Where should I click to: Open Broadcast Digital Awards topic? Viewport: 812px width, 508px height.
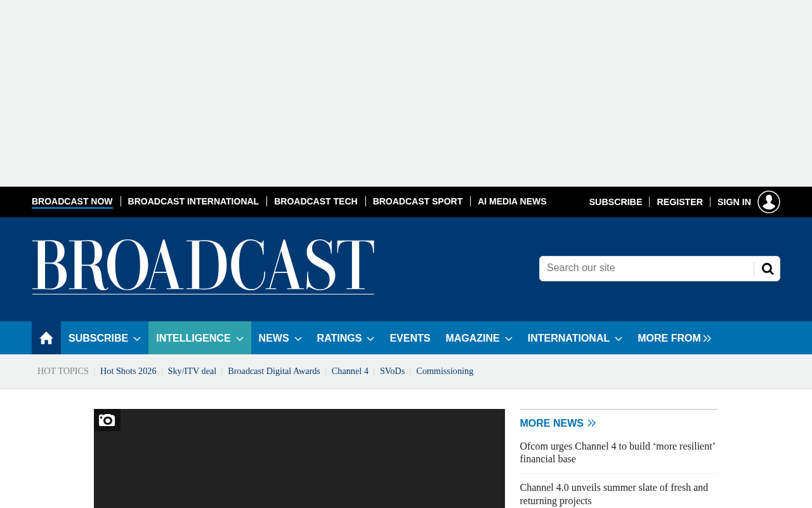(x=274, y=371)
